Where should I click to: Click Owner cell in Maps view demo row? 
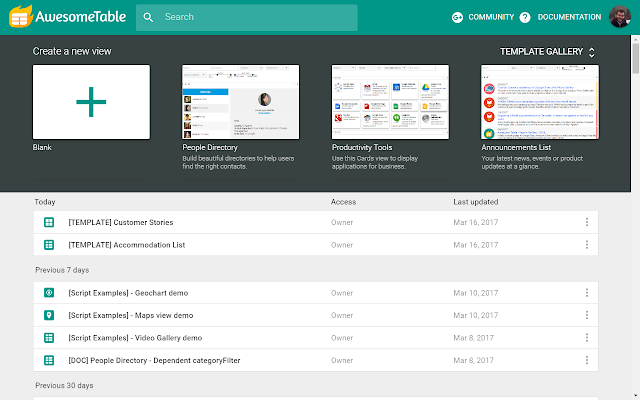tap(342, 316)
